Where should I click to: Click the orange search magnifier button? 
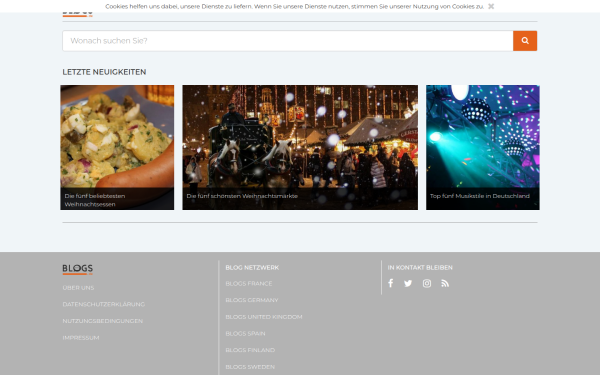click(525, 41)
